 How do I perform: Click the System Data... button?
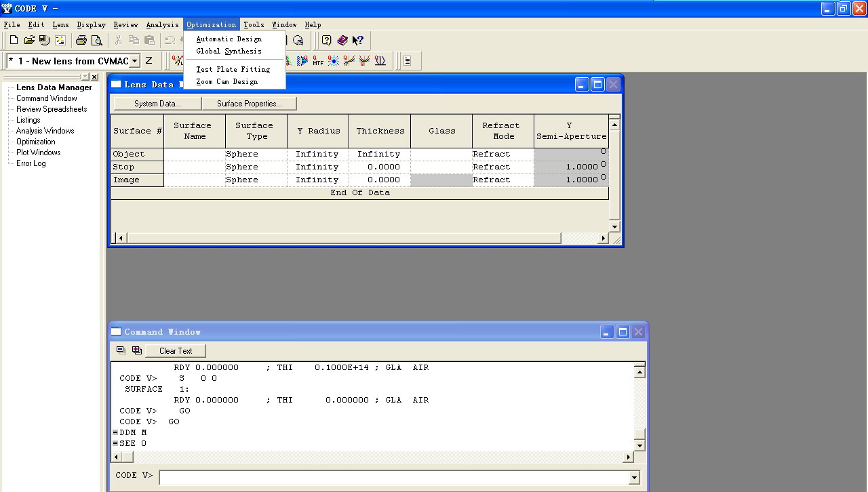pos(157,104)
